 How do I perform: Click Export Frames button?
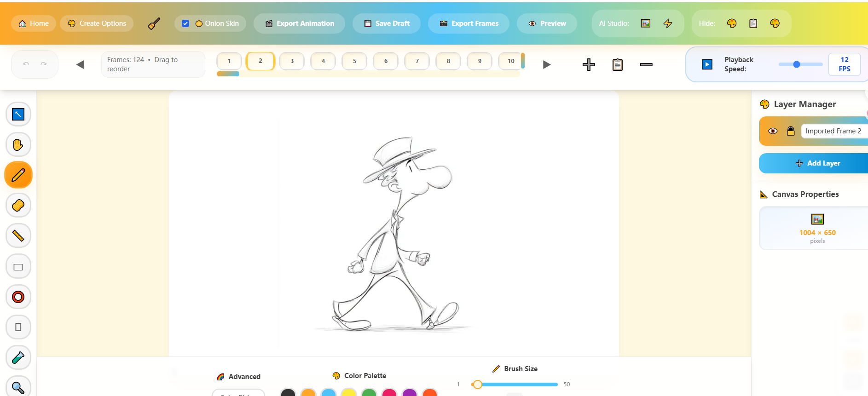(469, 23)
